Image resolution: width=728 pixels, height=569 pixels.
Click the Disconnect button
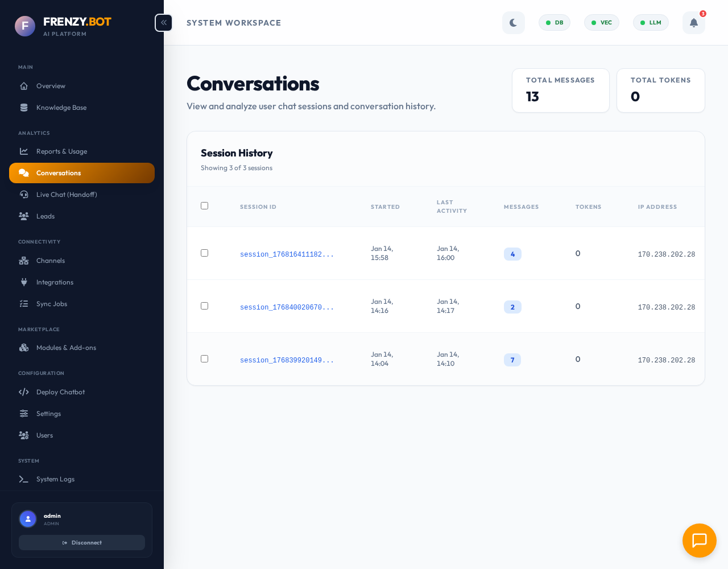pyautogui.click(x=82, y=542)
